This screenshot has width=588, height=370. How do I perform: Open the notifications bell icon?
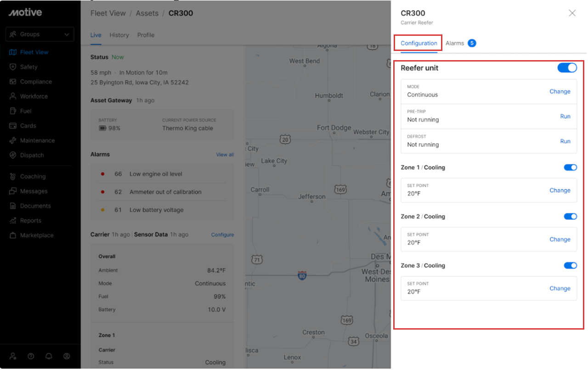click(49, 356)
